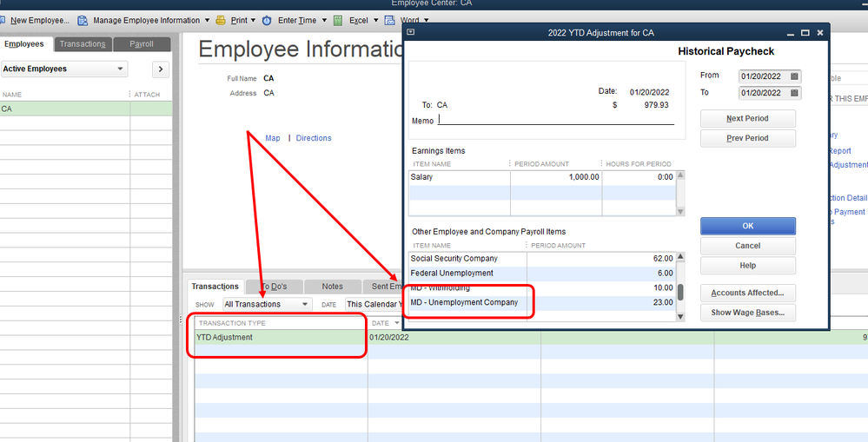Expand the Active Employees dropdown
This screenshot has width=868, height=442.
[120, 69]
